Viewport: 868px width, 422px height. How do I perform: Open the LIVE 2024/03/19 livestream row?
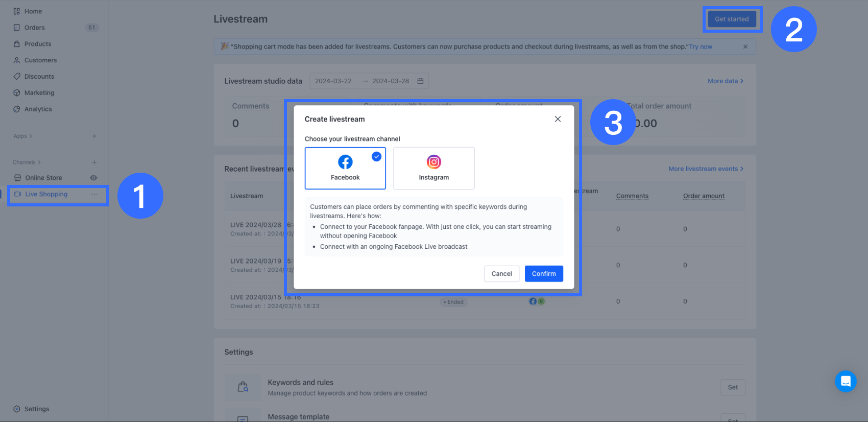click(x=485, y=265)
